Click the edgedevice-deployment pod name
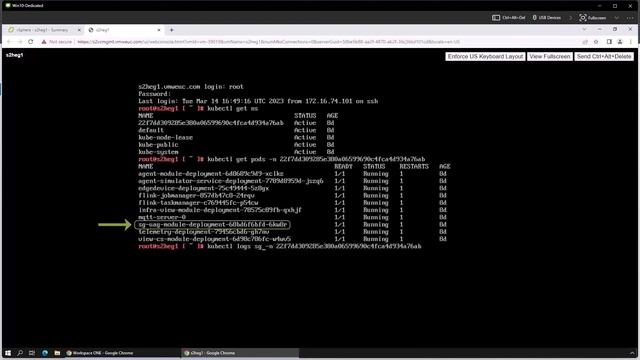This screenshot has width=640, height=360. (204, 188)
